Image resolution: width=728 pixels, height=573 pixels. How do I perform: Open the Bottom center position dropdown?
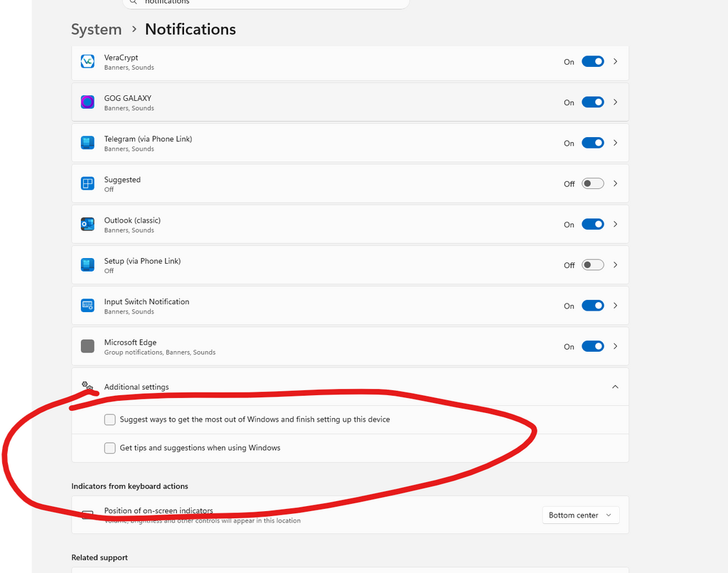click(580, 515)
